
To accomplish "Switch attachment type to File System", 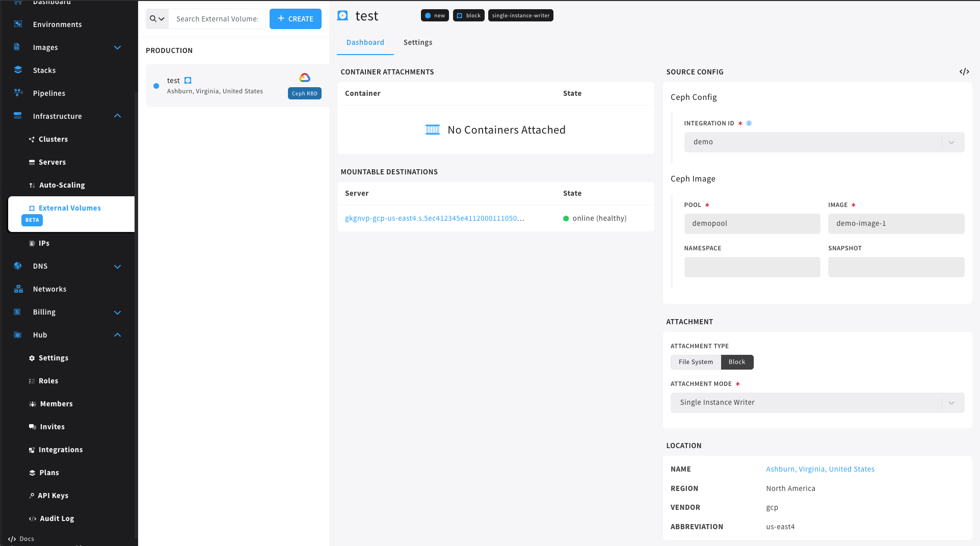I will coord(695,362).
